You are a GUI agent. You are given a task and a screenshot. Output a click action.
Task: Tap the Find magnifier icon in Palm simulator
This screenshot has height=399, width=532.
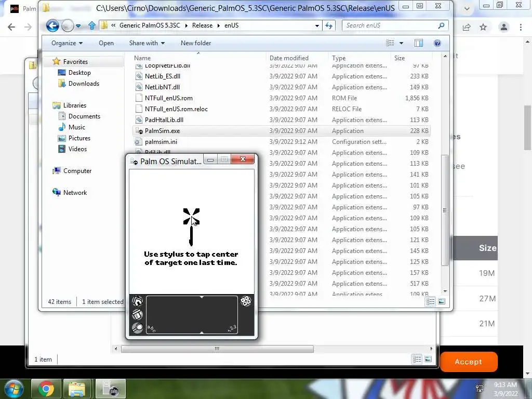click(x=137, y=328)
